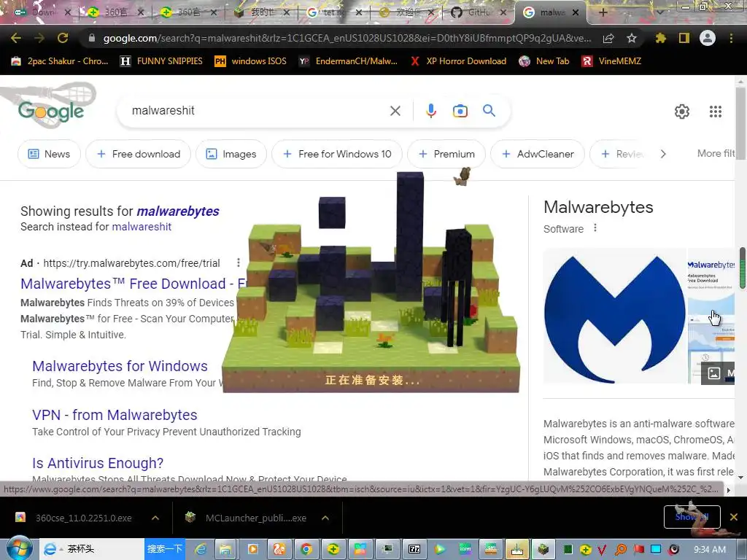Reload the page with the refresh icon
Viewport: 747px width, 560px height.
coord(63,38)
